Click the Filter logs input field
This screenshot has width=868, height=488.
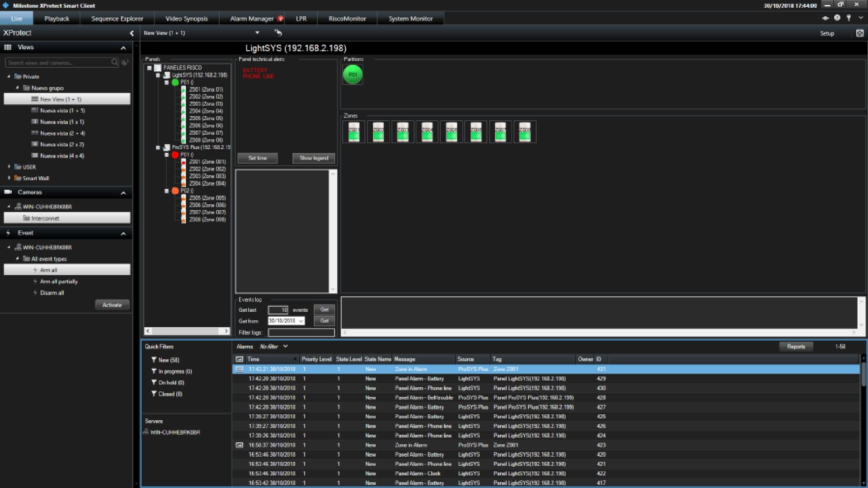[301, 333]
